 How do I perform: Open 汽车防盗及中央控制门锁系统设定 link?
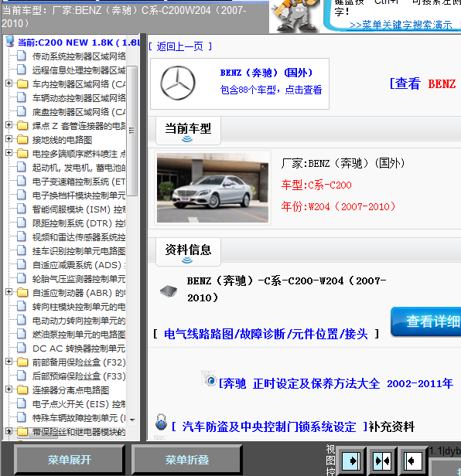coord(268,427)
